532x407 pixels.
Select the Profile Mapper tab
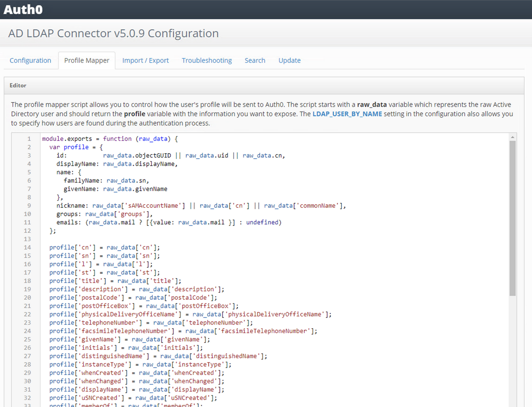coord(87,60)
